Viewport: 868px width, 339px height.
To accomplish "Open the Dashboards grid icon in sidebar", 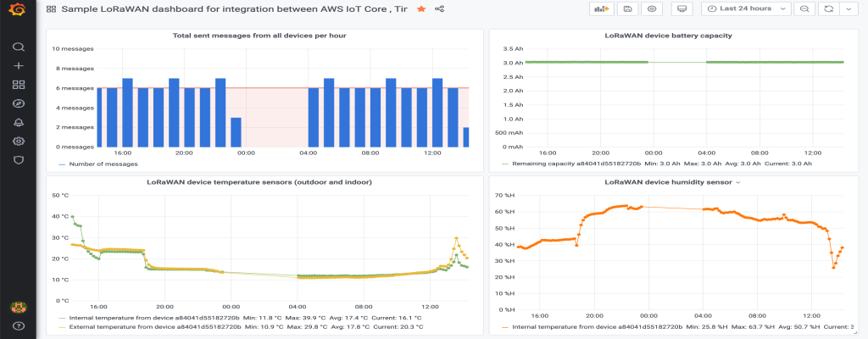I will pos(19,85).
